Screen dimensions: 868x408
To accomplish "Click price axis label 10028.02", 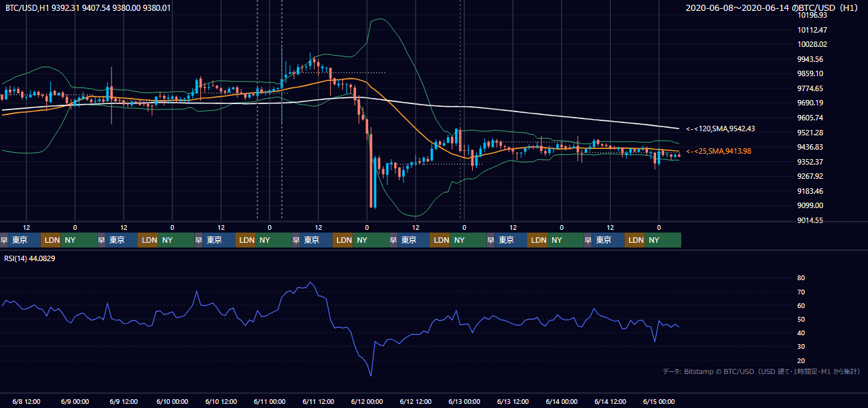I will coord(812,44).
